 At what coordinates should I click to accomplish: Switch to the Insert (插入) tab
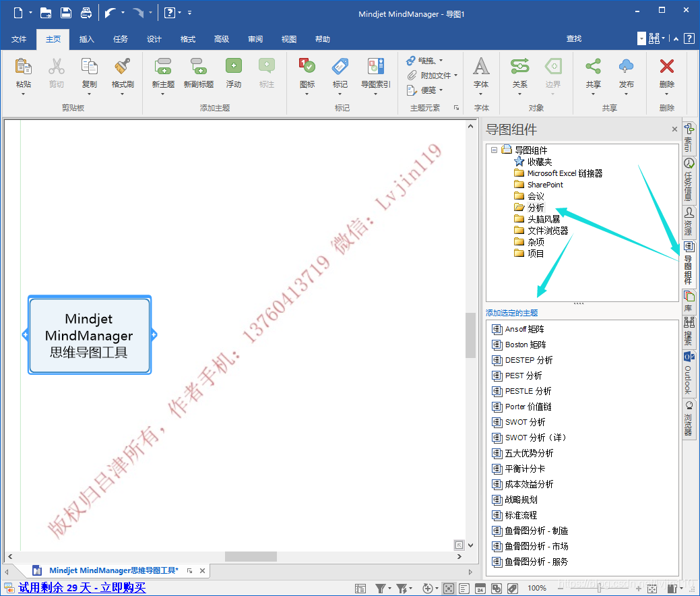(87, 39)
